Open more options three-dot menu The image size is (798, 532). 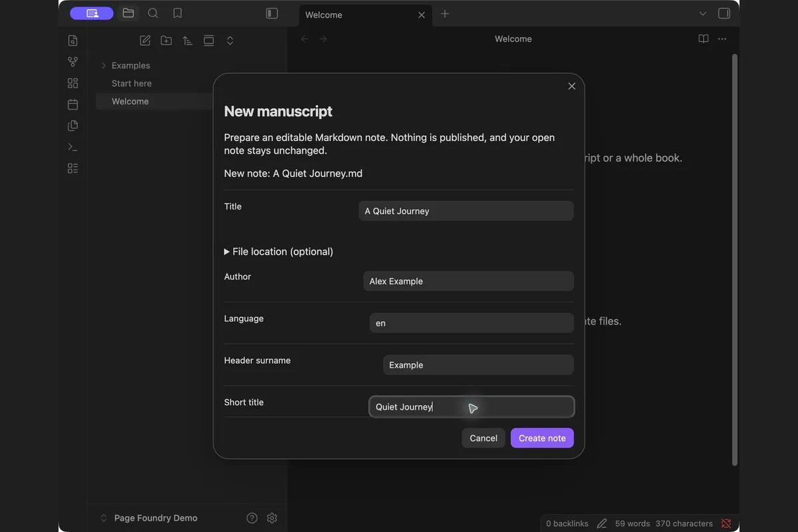(x=722, y=39)
